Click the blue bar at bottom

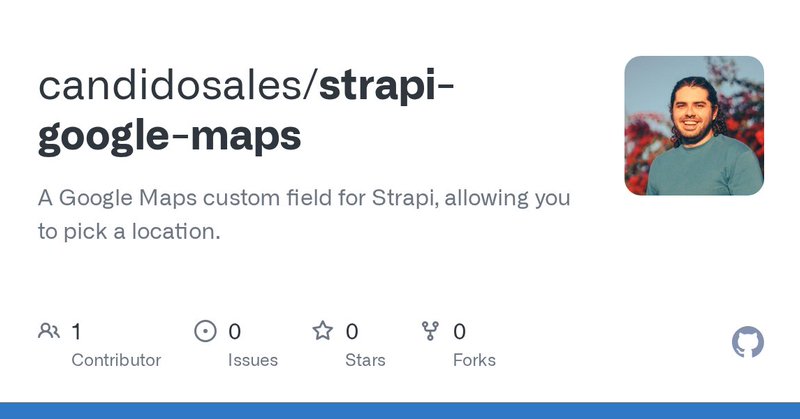coord(400,410)
